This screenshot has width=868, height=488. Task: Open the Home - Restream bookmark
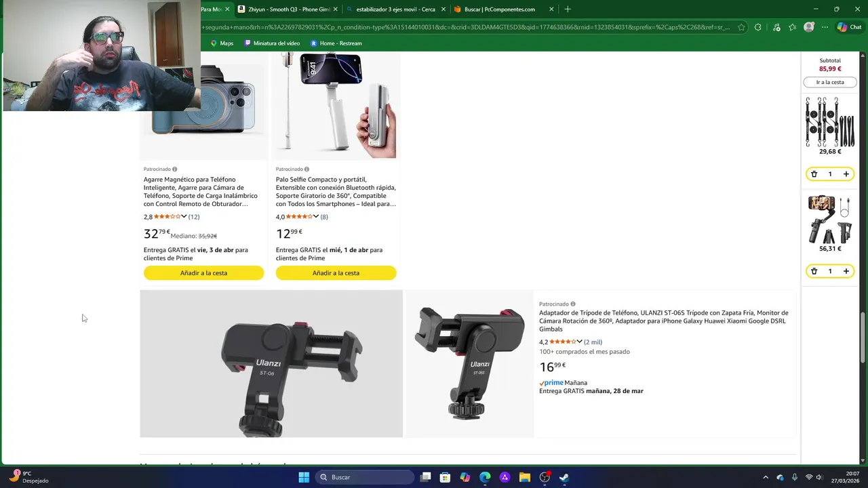point(336,43)
